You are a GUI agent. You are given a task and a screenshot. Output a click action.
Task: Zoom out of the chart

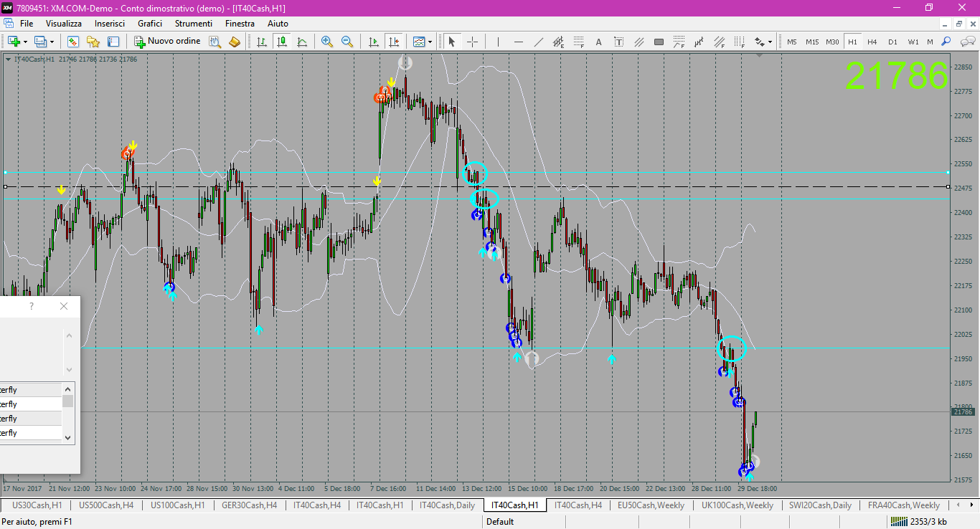[x=347, y=42]
